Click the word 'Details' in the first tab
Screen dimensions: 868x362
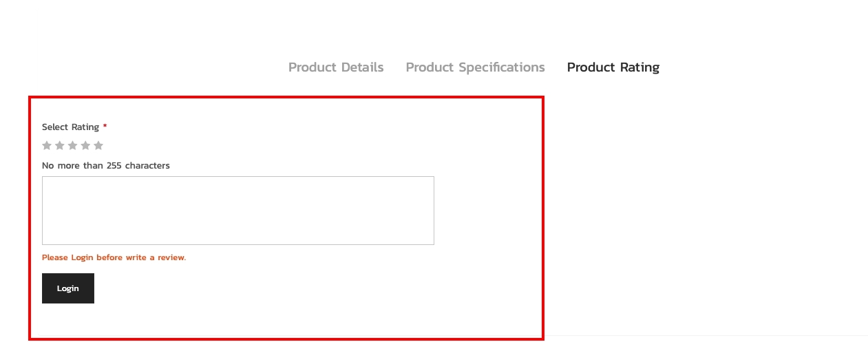coord(360,67)
